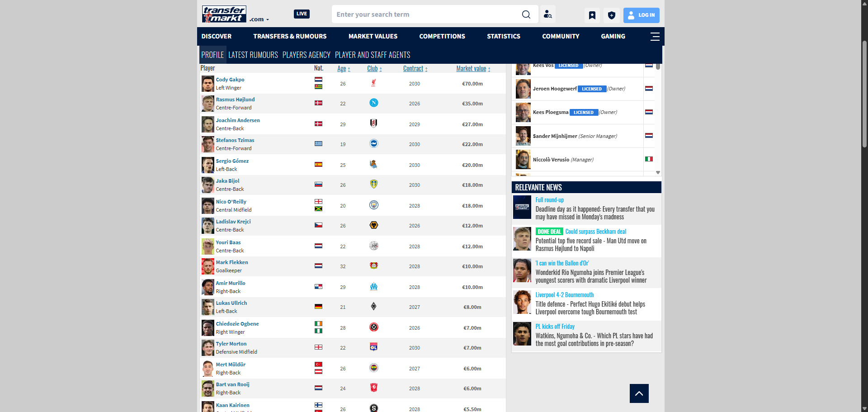Click the back-to-top arrow button
Screen dimensions: 868x412
coord(639,393)
